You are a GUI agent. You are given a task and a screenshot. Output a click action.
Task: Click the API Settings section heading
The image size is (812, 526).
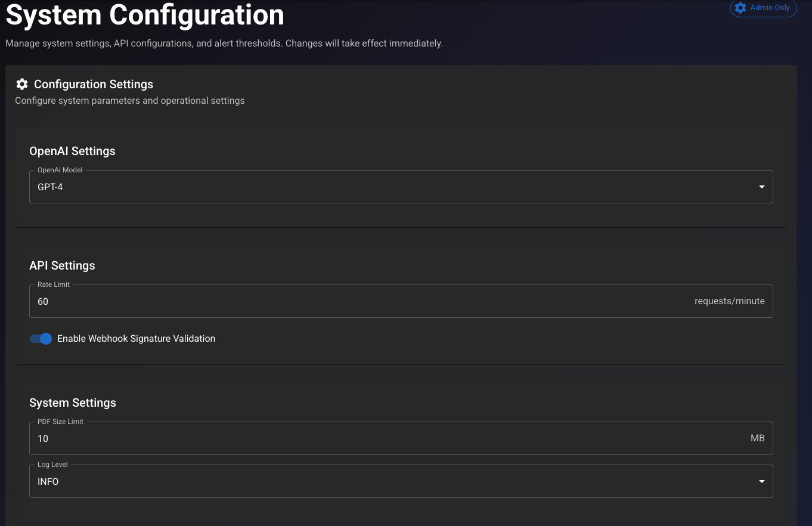tap(62, 265)
